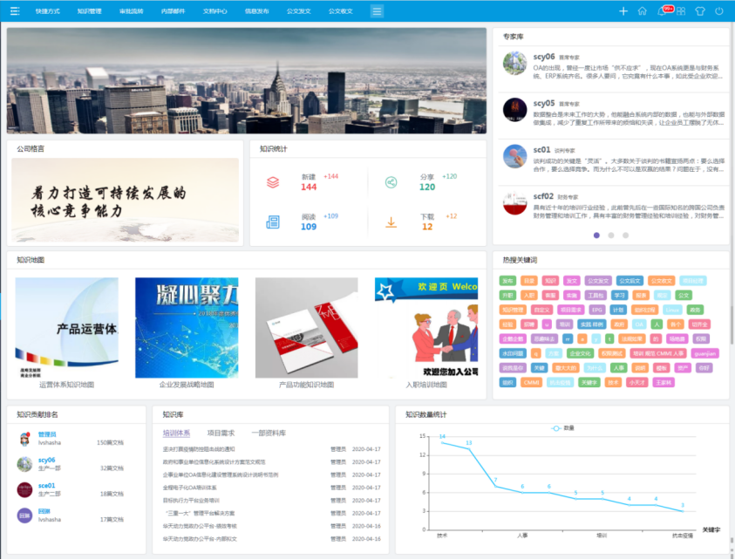Image resolution: width=735 pixels, height=560 pixels.
Task: Go to home via the house icon
Action: click(x=643, y=11)
